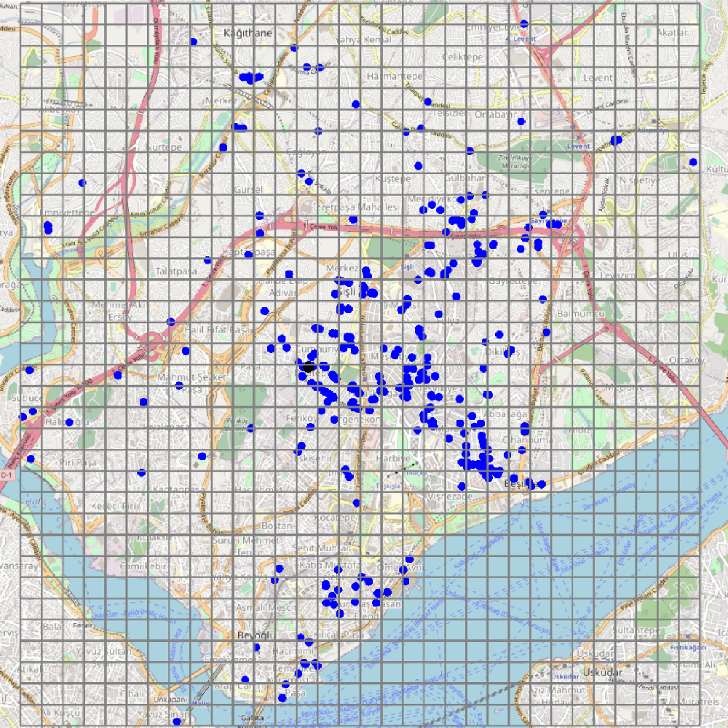Select the Camiikebir label

pos(143,566)
